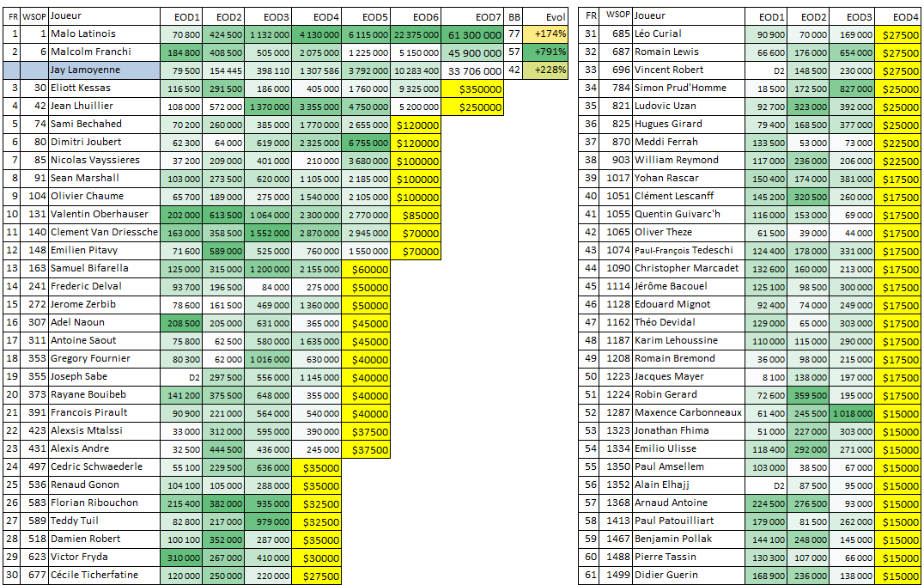Viewport: 924px width, 585px height.
Task: Click Malcolm Franchi player name
Action: pos(91,52)
